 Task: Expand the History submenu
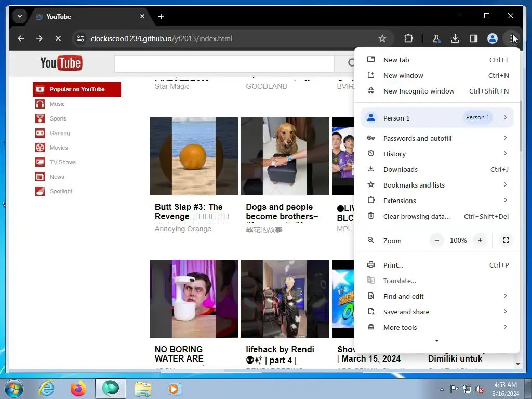tap(437, 154)
